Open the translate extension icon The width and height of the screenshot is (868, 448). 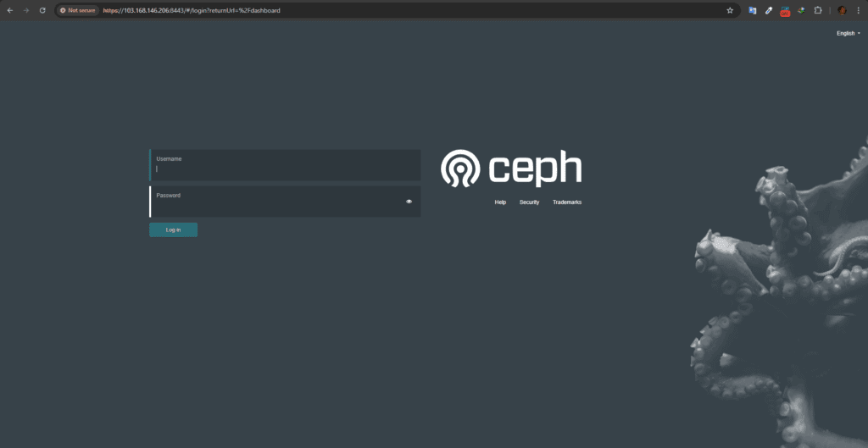[753, 10]
